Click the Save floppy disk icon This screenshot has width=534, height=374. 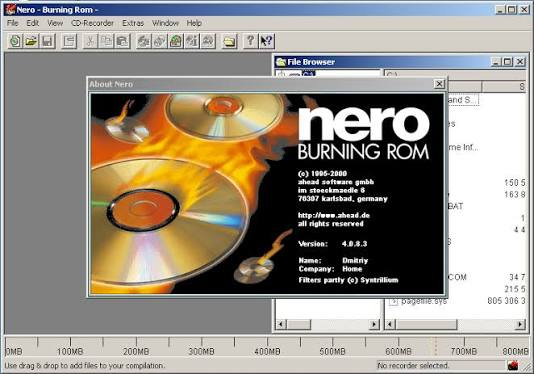coord(47,41)
